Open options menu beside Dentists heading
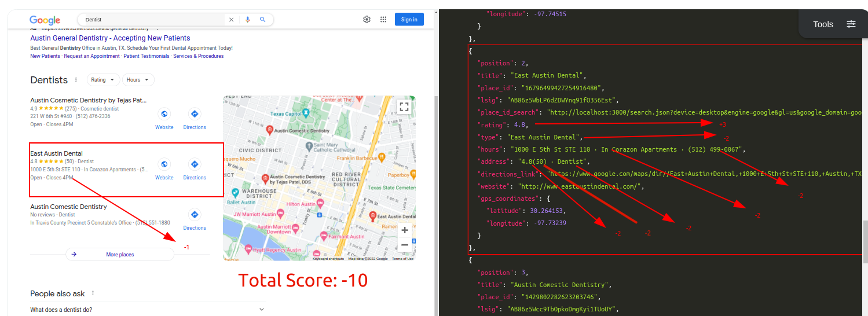 75,80
